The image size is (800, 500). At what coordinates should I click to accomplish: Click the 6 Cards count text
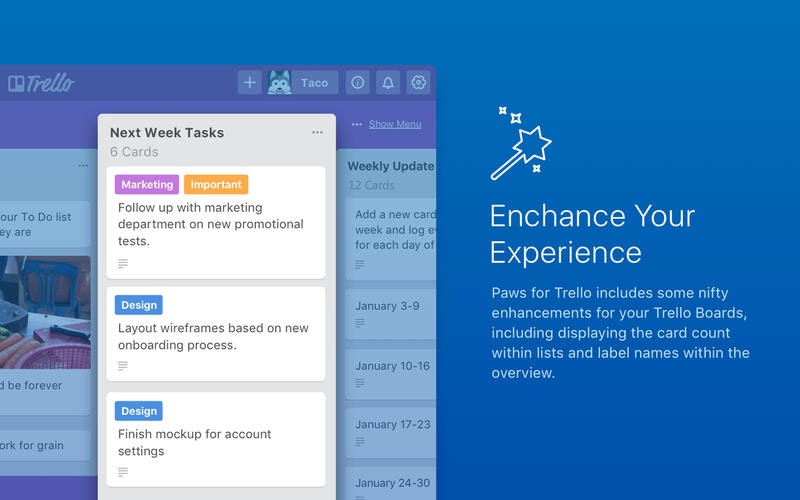(134, 152)
